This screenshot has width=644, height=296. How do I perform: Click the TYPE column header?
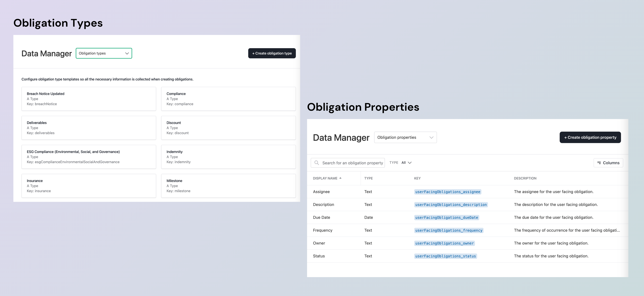(x=368, y=178)
